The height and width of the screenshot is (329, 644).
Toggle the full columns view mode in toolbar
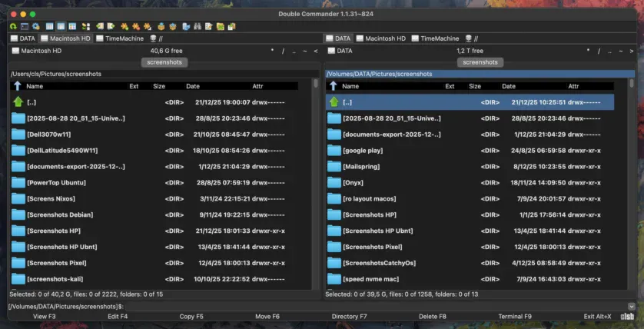pyautogui.click(x=61, y=26)
